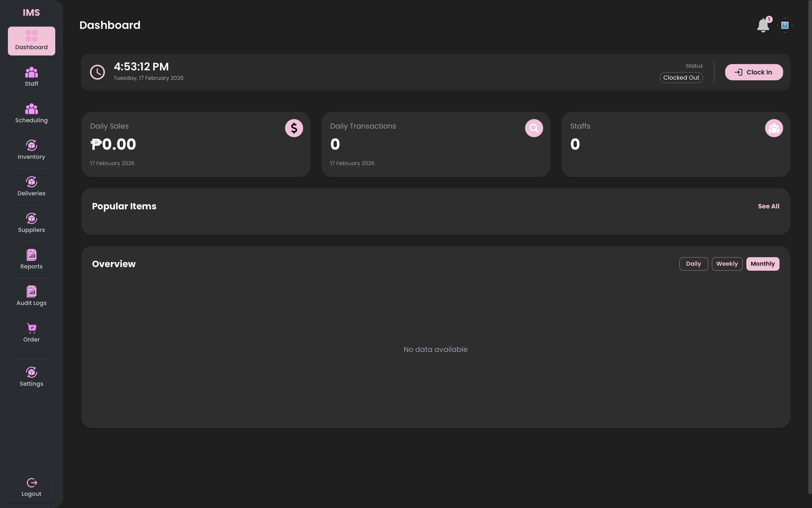812x508 pixels.
Task: Click the Popular Items heading
Action: click(x=124, y=206)
